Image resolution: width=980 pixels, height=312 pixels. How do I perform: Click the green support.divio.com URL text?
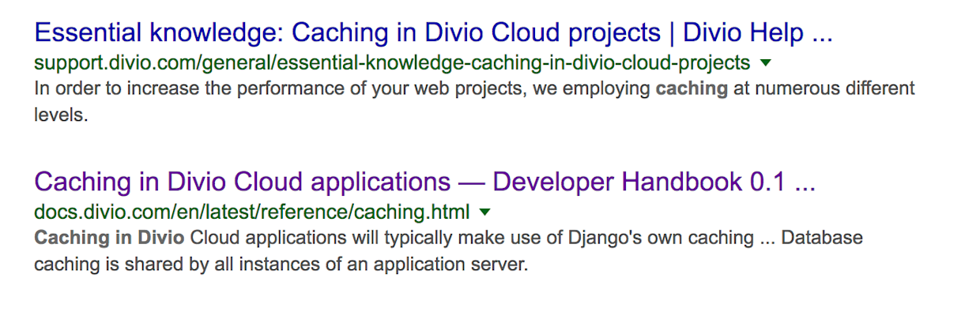coord(392,62)
